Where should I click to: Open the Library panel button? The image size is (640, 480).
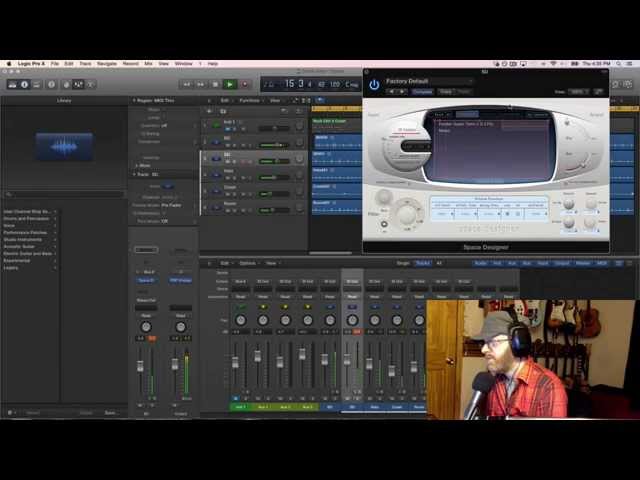click(x=12, y=84)
